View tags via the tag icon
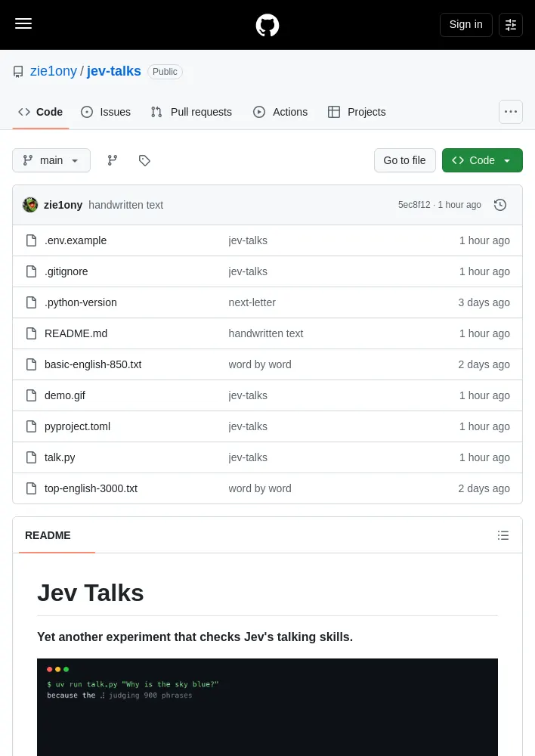Image resolution: width=535 pixels, height=756 pixels. coord(144,160)
